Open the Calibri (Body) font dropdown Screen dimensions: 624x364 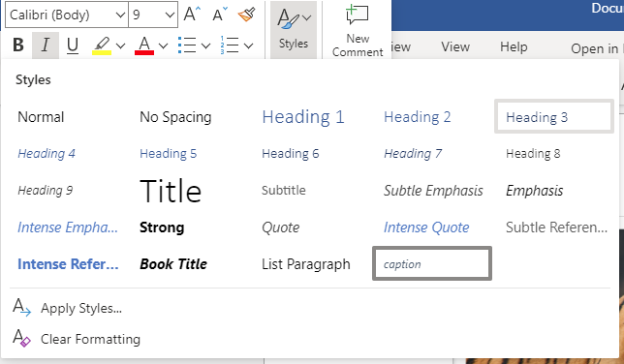pos(67,15)
